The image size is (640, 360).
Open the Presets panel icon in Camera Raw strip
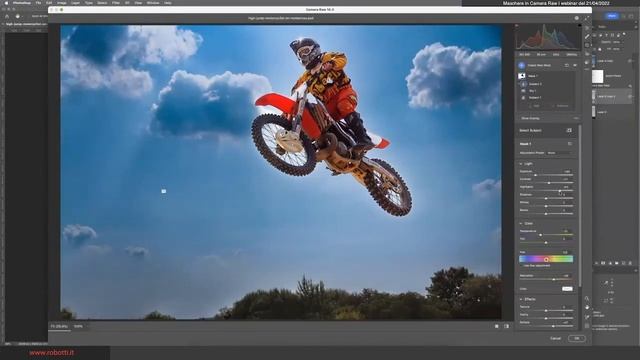pyautogui.click(x=587, y=62)
